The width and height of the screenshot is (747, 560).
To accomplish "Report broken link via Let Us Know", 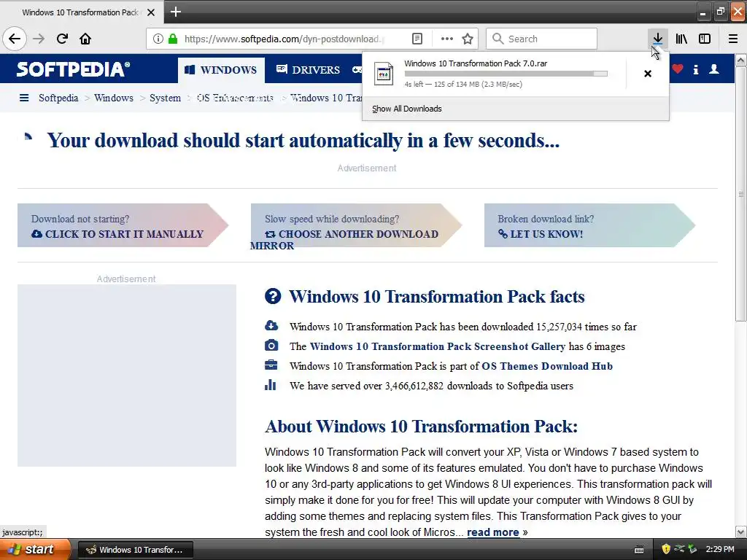I will coord(541,234).
